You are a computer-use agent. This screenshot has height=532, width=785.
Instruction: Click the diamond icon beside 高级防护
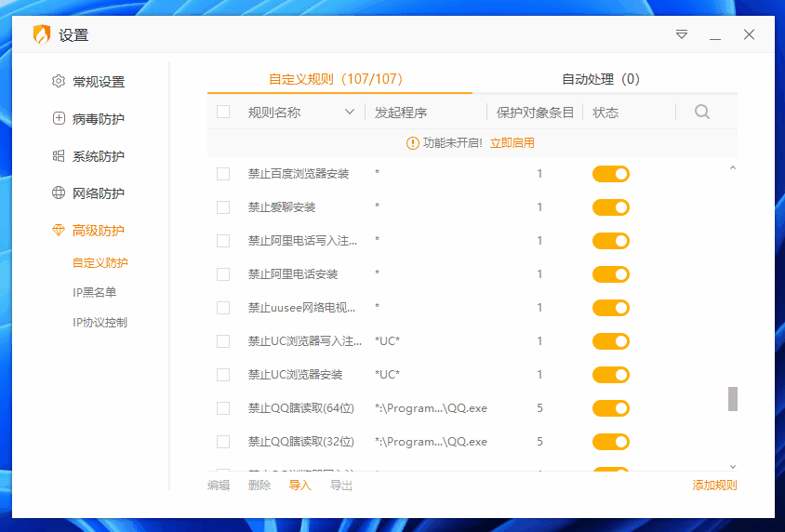[59, 231]
